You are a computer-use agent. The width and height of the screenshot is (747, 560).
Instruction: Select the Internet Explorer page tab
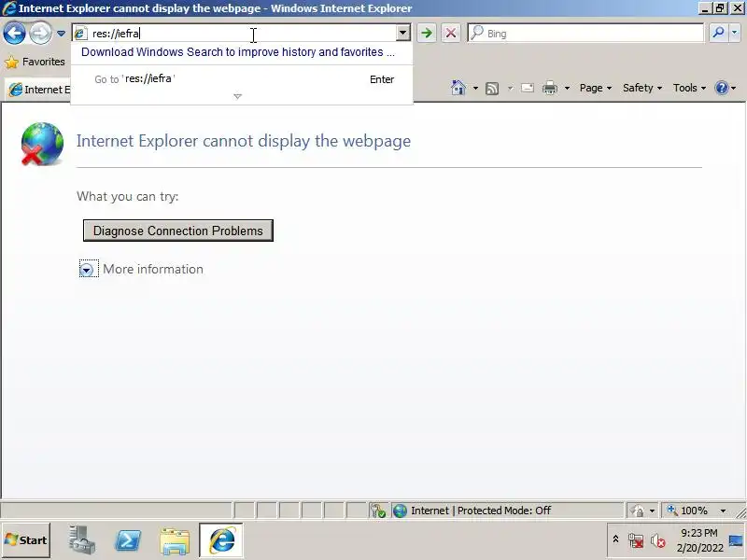39,90
